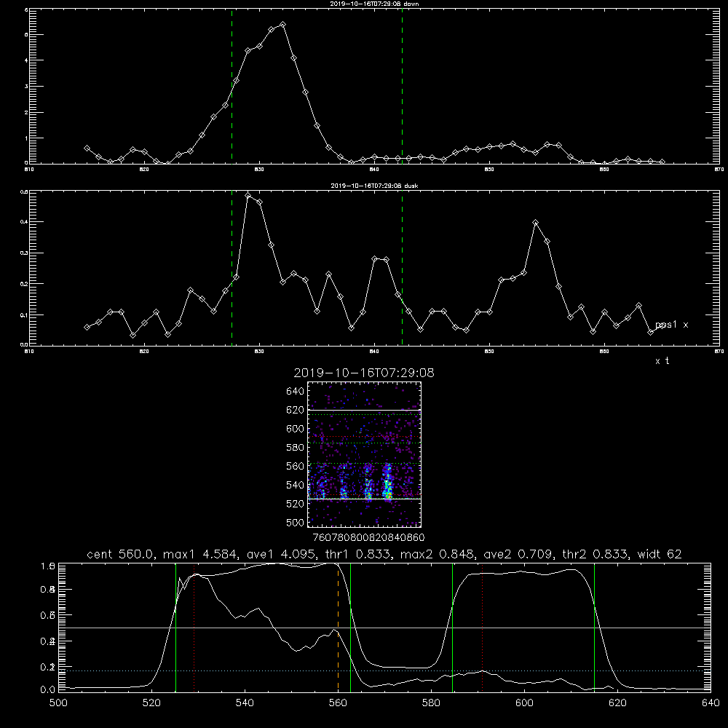Click bottom profile x-axis label 500
Image resolution: width=728 pixels, height=728 pixels.
58,703
